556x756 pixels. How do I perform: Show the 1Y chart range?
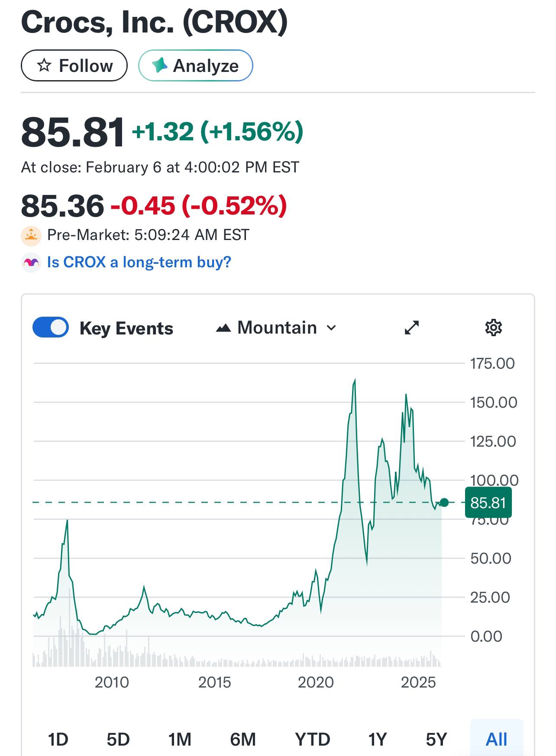click(377, 739)
